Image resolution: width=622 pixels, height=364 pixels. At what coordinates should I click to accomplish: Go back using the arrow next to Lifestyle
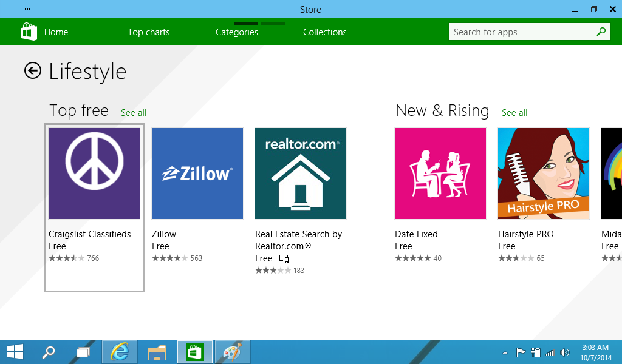pos(33,71)
